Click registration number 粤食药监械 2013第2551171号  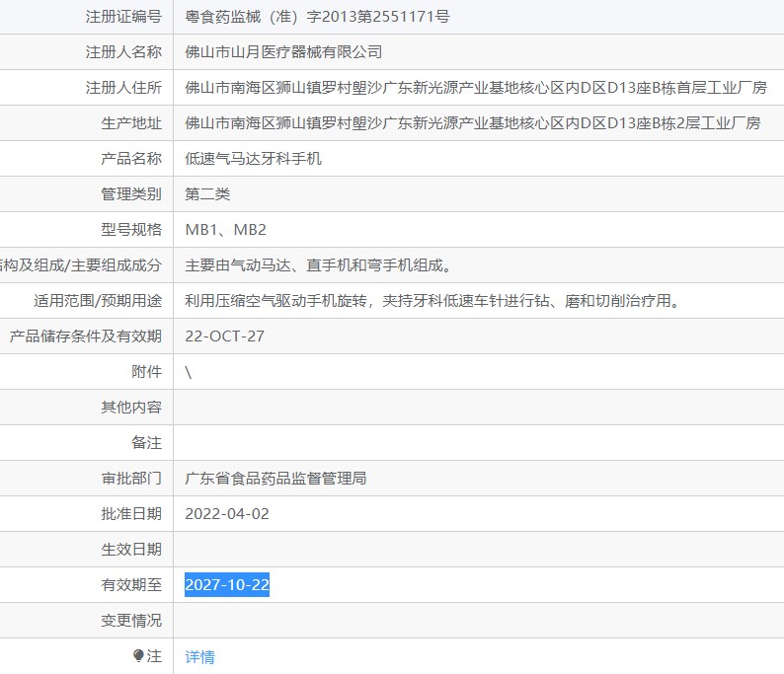(317, 17)
